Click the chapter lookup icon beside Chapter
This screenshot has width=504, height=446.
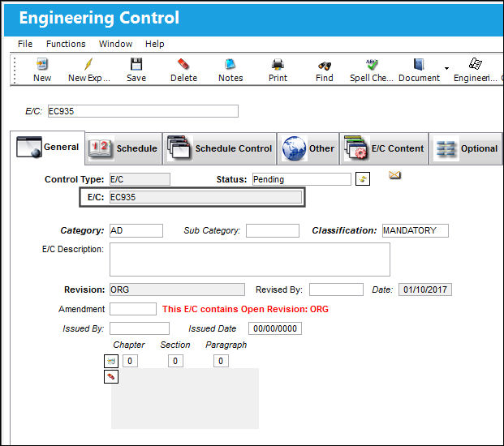[x=111, y=361]
